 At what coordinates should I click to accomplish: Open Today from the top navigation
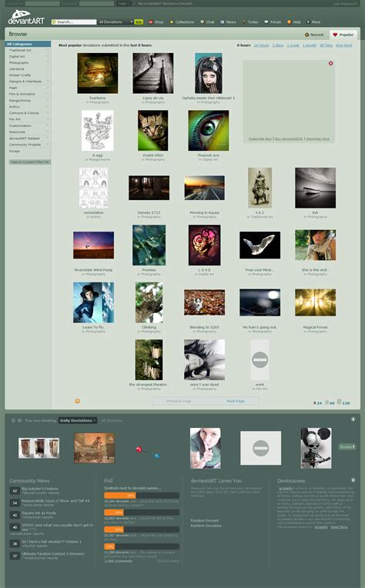click(250, 22)
